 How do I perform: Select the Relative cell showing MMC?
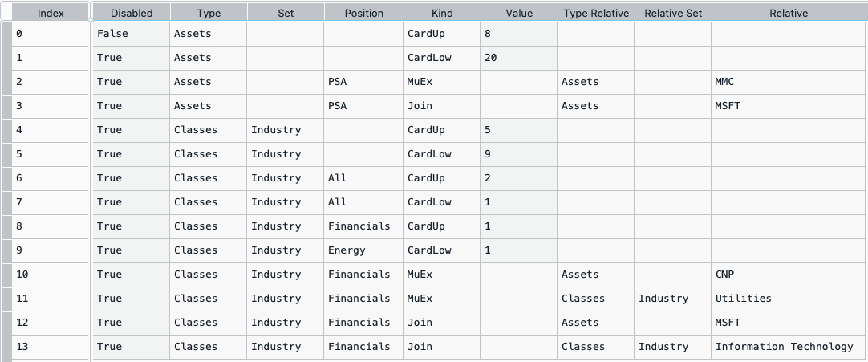click(789, 82)
